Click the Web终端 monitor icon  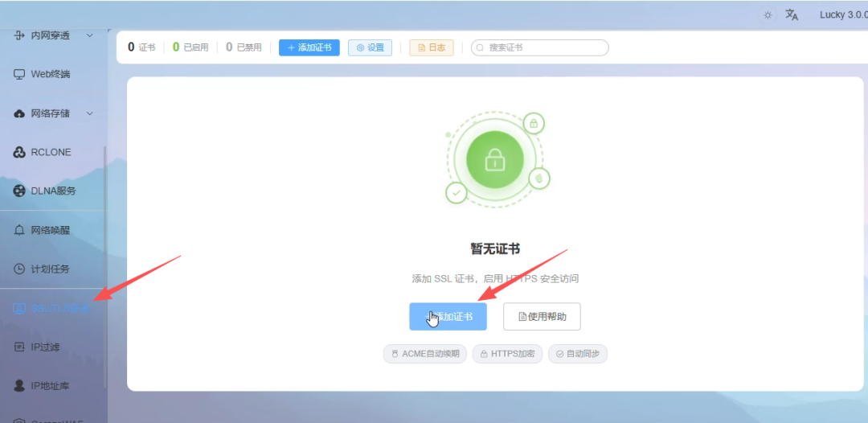pyautogui.click(x=19, y=74)
